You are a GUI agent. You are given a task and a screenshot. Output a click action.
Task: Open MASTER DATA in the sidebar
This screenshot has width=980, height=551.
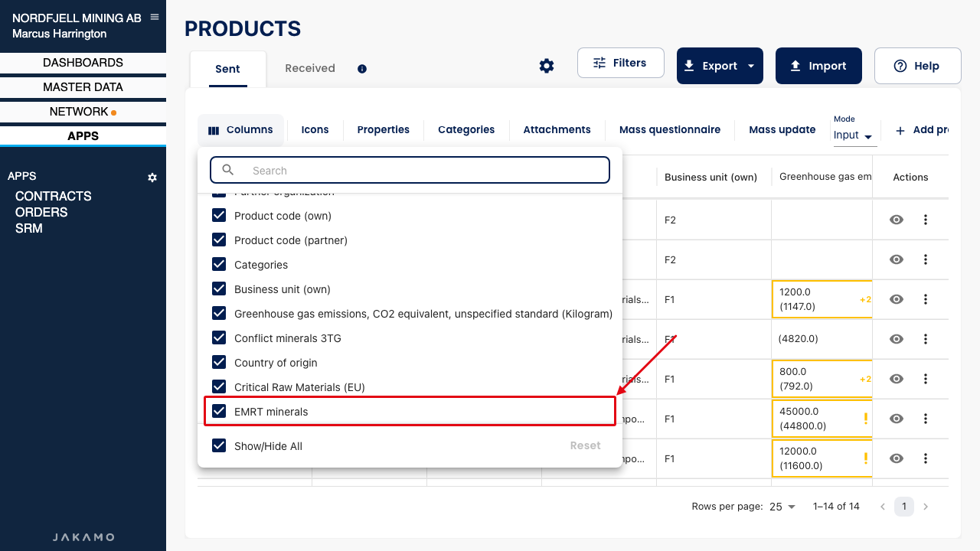click(x=83, y=87)
